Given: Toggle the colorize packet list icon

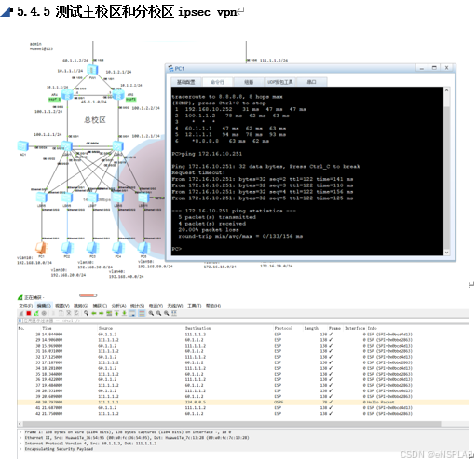Looking at the screenshot, I should click(x=142, y=313).
